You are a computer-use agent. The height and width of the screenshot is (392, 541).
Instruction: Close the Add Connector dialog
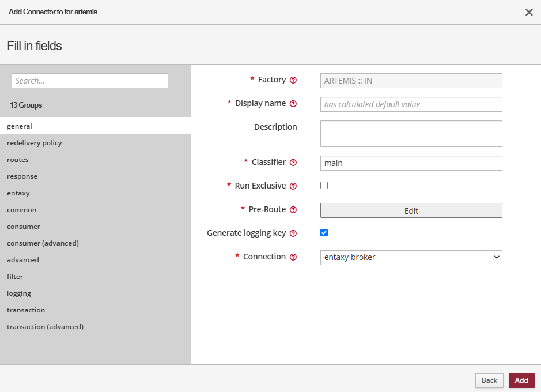(528, 12)
